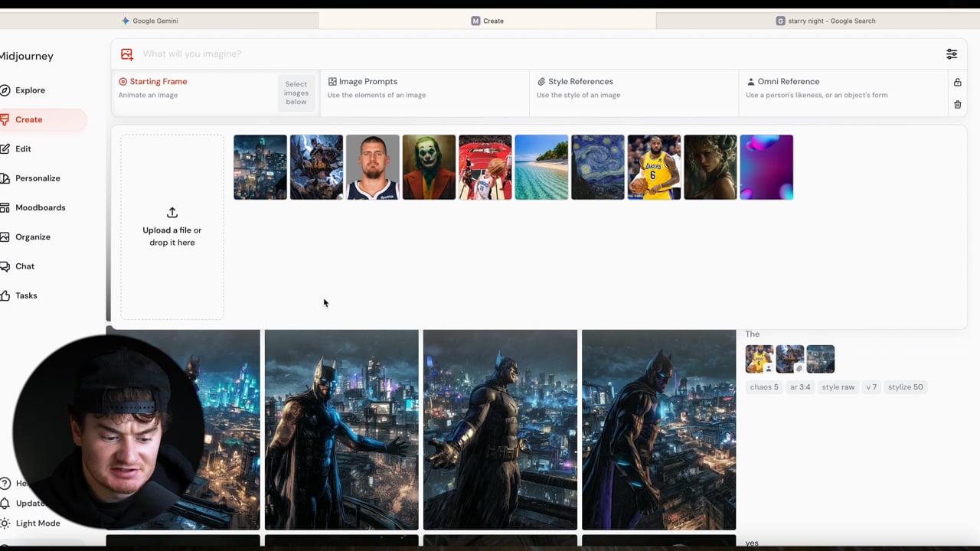
Task: Click the ar 3:4 parameter tag
Action: 800,387
